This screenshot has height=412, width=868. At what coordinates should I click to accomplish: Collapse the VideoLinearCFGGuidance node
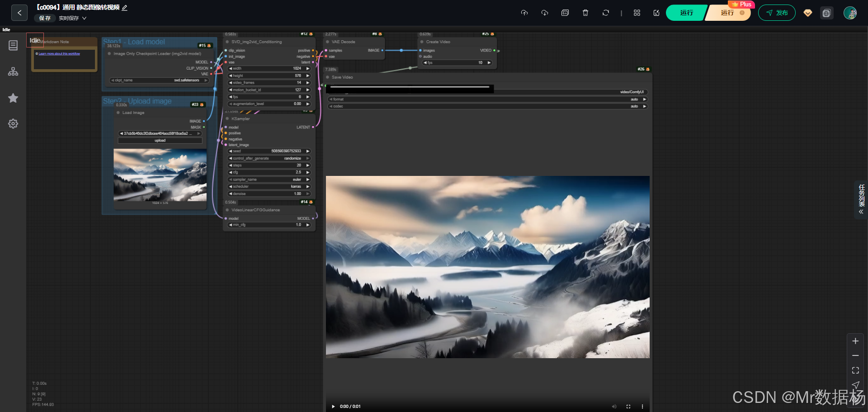[227, 210]
